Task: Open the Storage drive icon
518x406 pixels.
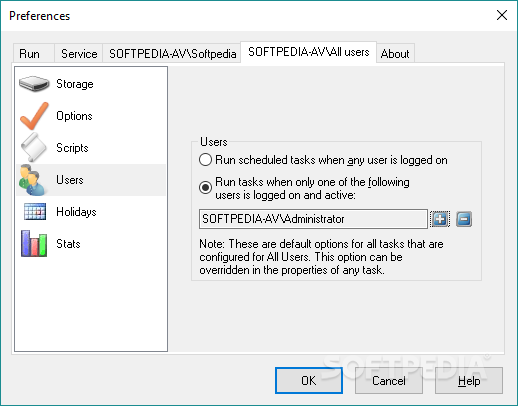Action: click(x=34, y=84)
